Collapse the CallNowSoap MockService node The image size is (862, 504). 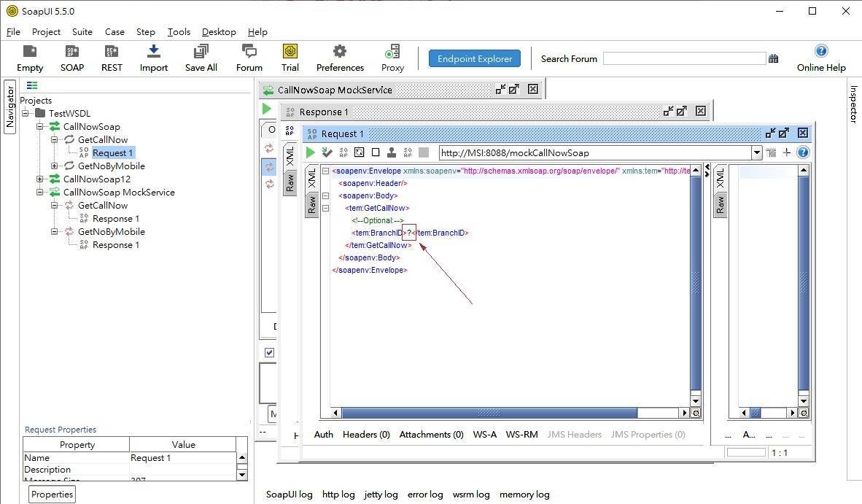click(x=39, y=193)
